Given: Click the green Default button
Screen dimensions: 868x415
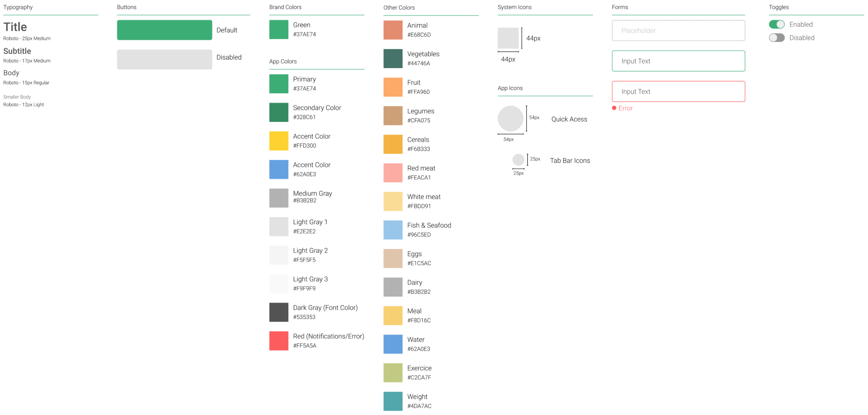Looking at the screenshot, I should (x=164, y=30).
